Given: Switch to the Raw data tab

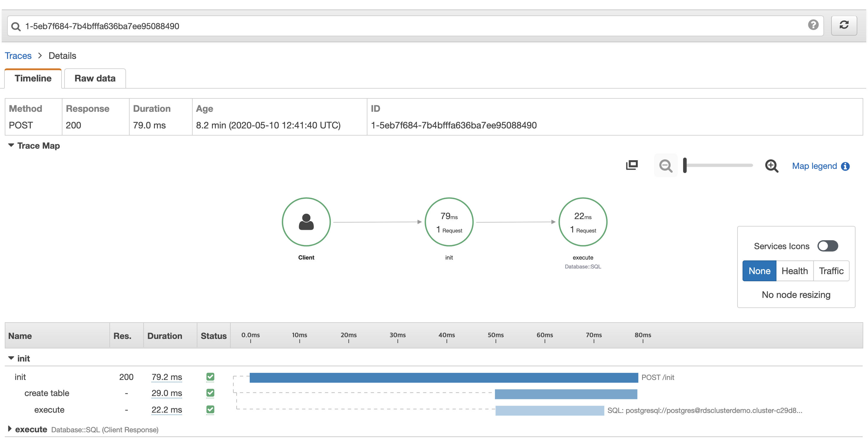Looking at the screenshot, I should pyautogui.click(x=95, y=78).
